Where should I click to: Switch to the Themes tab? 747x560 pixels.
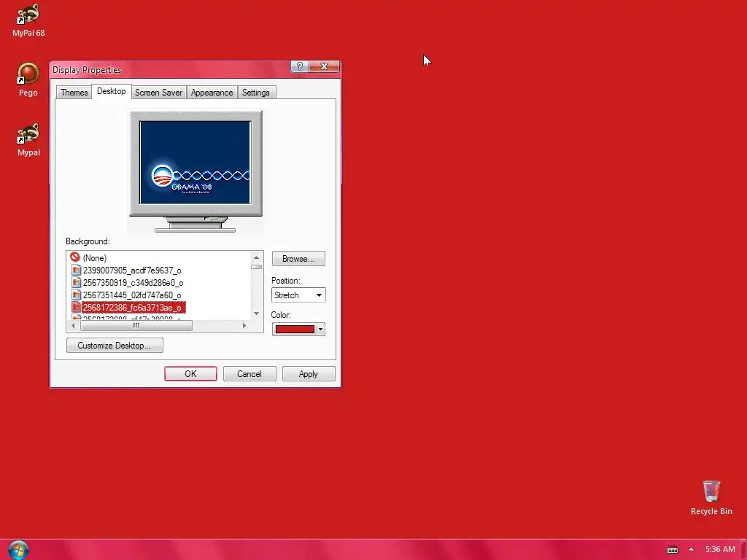coord(74,93)
